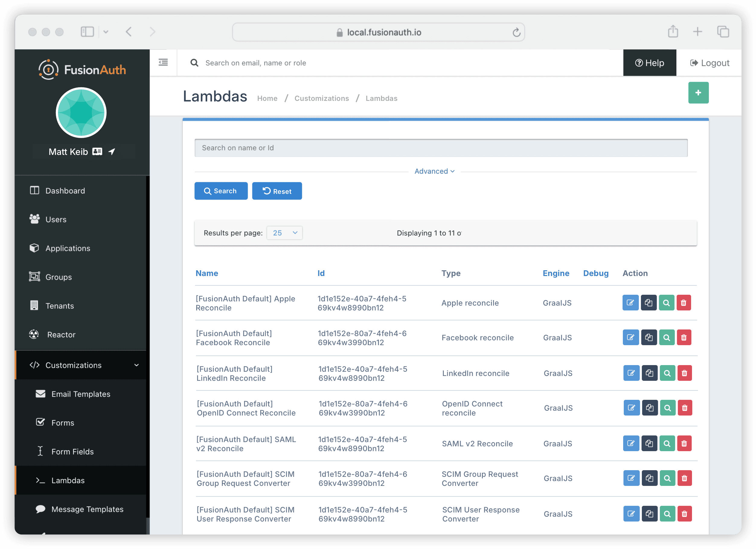Select the Form Fields menu entry

point(72,451)
